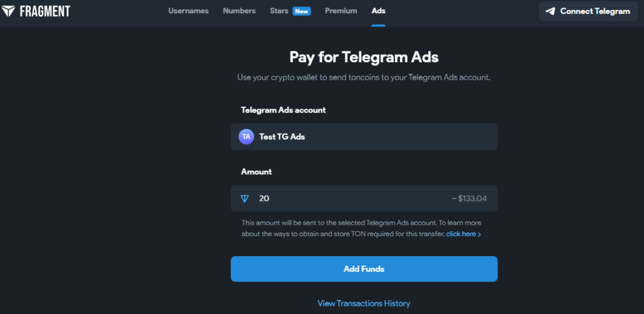The height and width of the screenshot is (314, 644).
Task: Follow the click here link
Action: pos(461,234)
